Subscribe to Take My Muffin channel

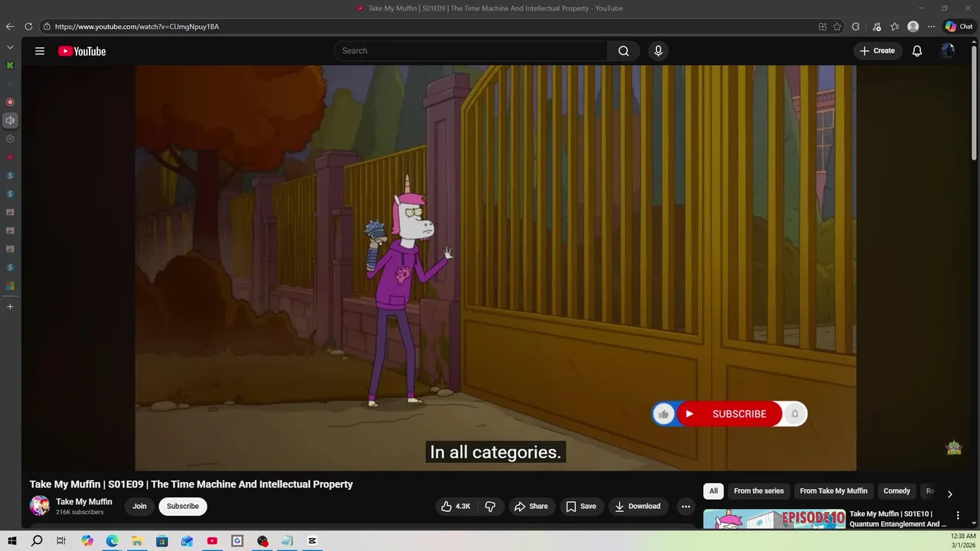(183, 507)
